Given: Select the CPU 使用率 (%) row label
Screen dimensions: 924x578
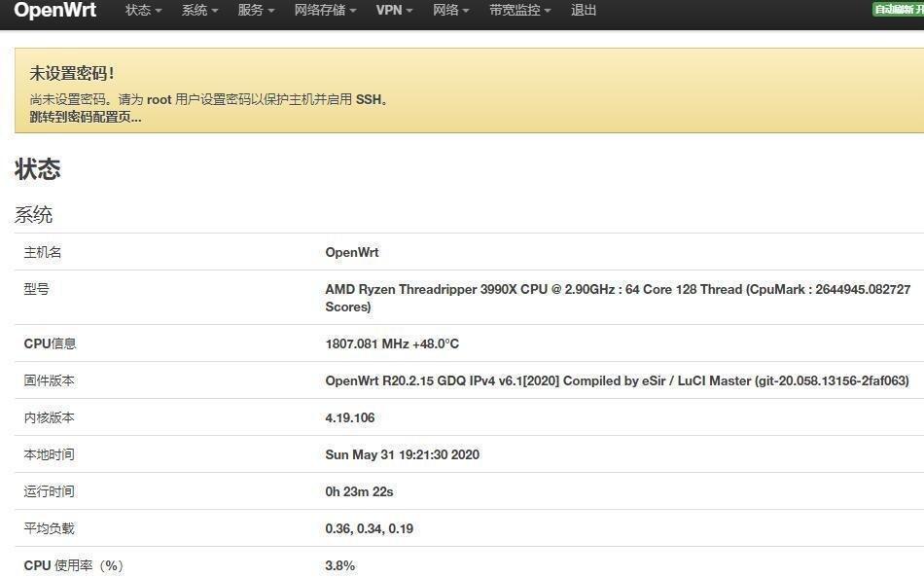Looking at the screenshot, I should [73, 565].
